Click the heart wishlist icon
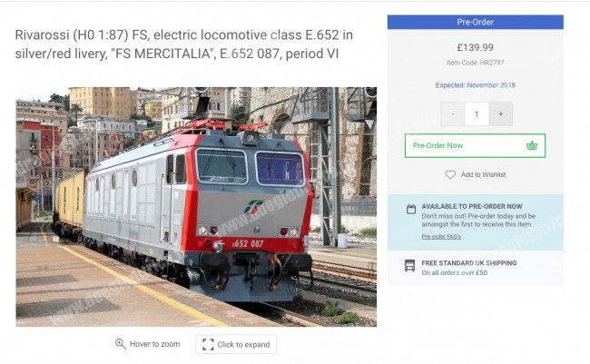Image resolution: width=590 pixels, height=364 pixels. click(450, 174)
